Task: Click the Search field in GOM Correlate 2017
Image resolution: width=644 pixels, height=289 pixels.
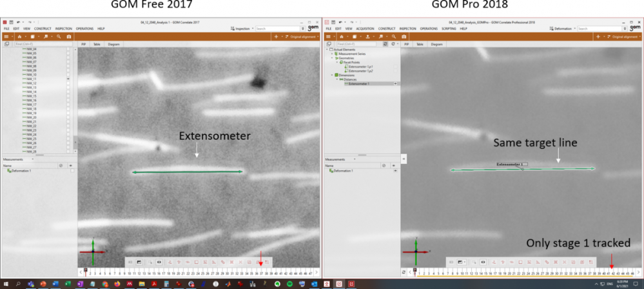Action: 277,29
